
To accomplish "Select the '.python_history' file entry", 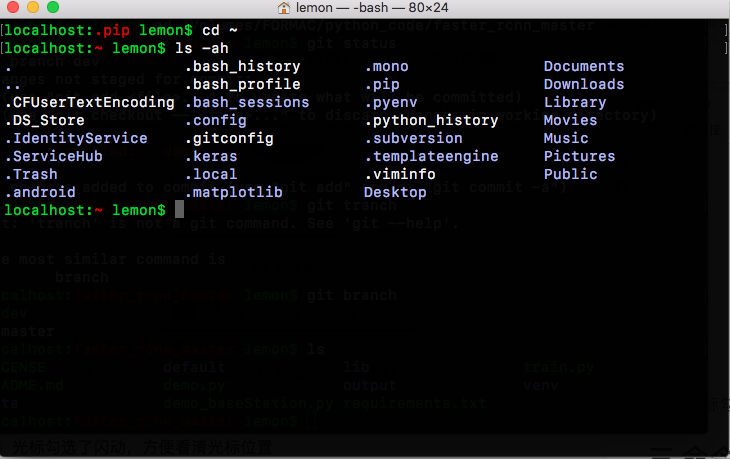I will point(431,121).
